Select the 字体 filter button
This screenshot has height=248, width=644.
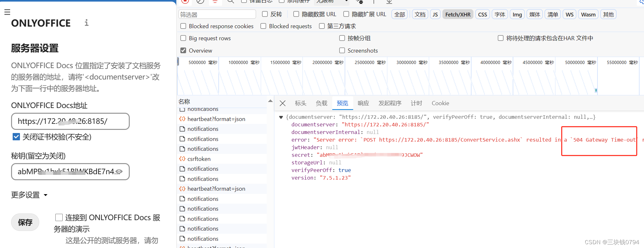500,14
